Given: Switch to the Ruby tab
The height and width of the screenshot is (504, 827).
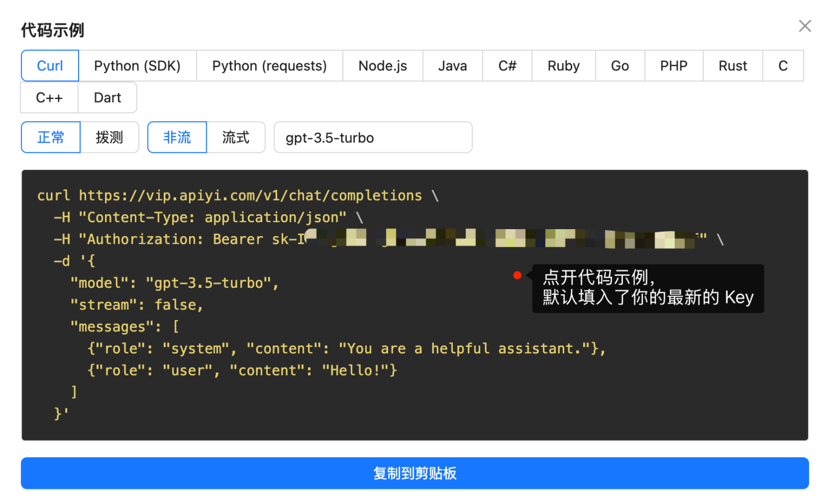Looking at the screenshot, I should (x=563, y=66).
